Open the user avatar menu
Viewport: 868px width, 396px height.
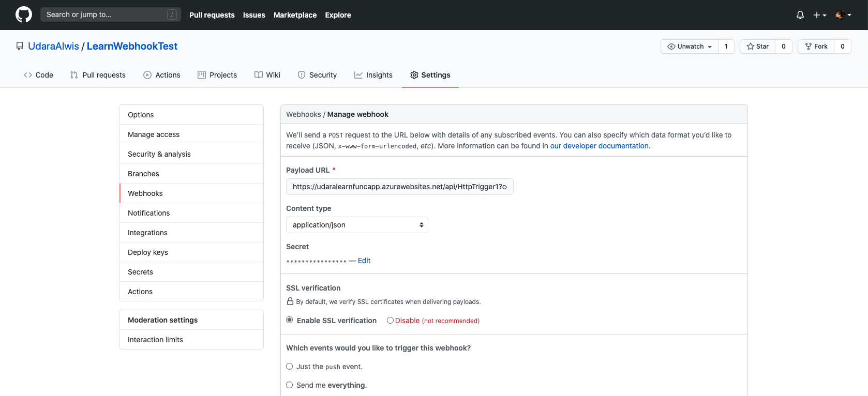point(843,15)
